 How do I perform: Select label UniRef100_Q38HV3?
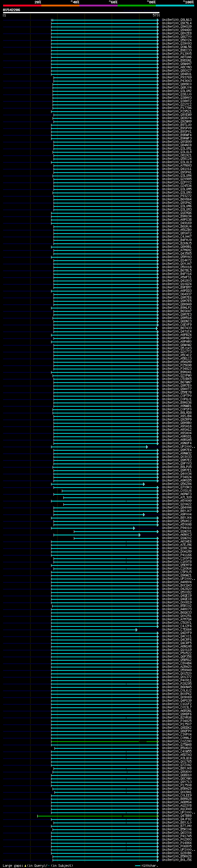click(177, 98)
